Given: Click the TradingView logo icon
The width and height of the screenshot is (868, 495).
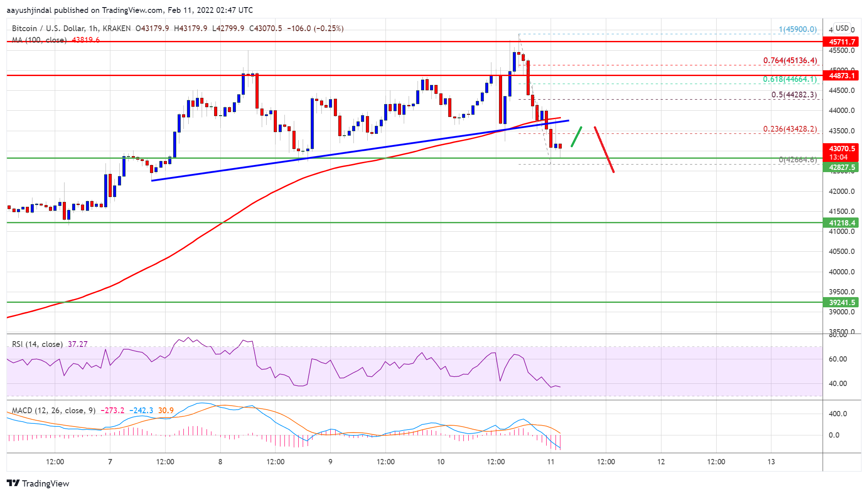Looking at the screenshot, I should (13, 483).
